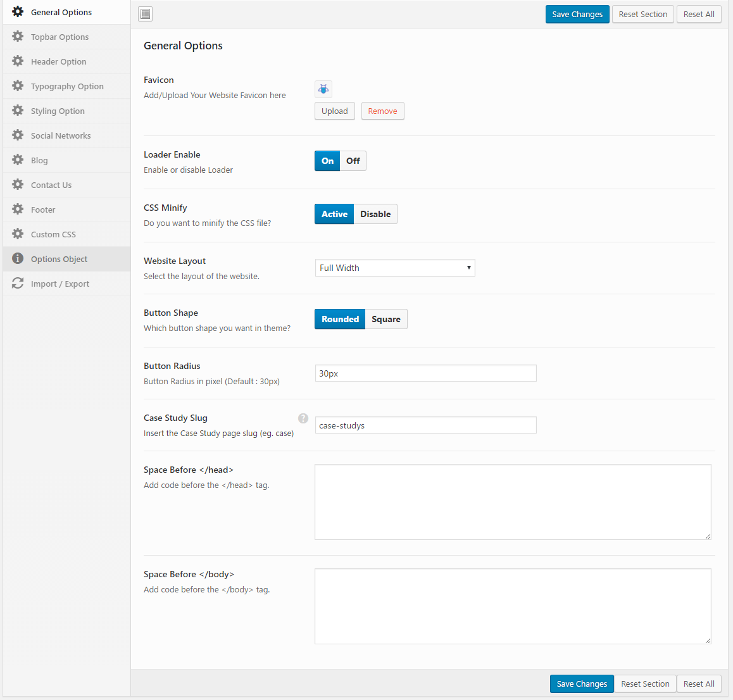733x700 pixels.
Task: Click the Button Radius input field
Action: point(425,373)
